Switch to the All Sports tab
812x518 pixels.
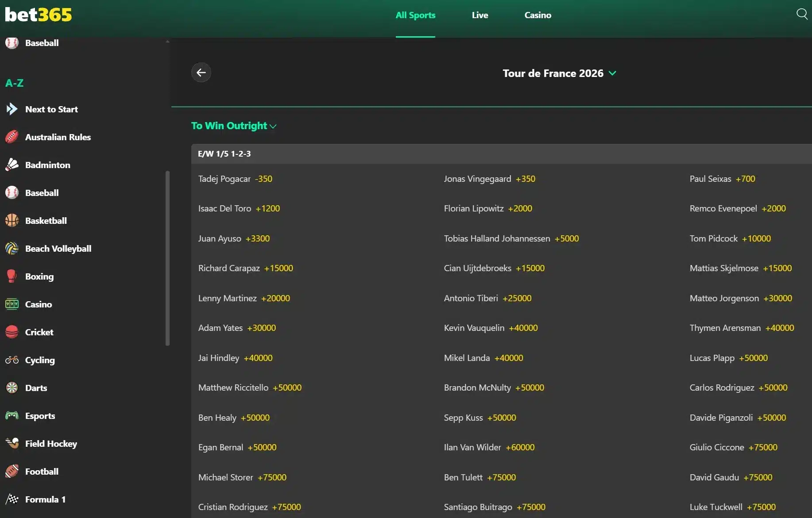[415, 15]
